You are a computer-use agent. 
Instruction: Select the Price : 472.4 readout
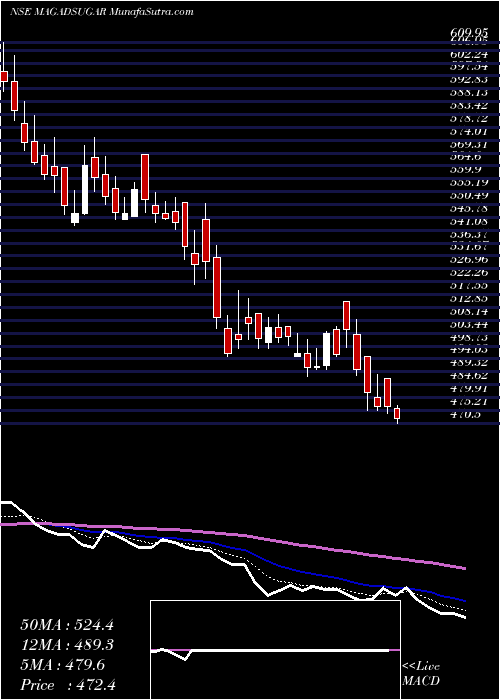(x=70, y=685)
